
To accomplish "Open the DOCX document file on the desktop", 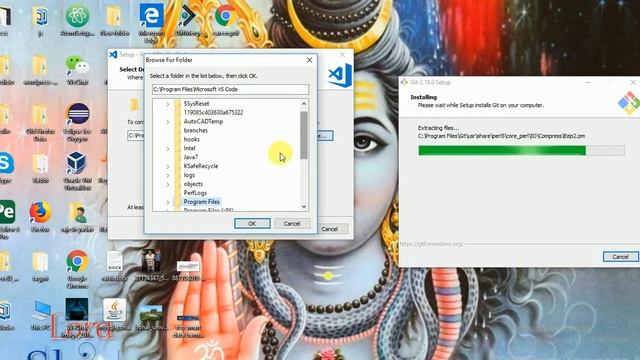I will pos(114,262).
